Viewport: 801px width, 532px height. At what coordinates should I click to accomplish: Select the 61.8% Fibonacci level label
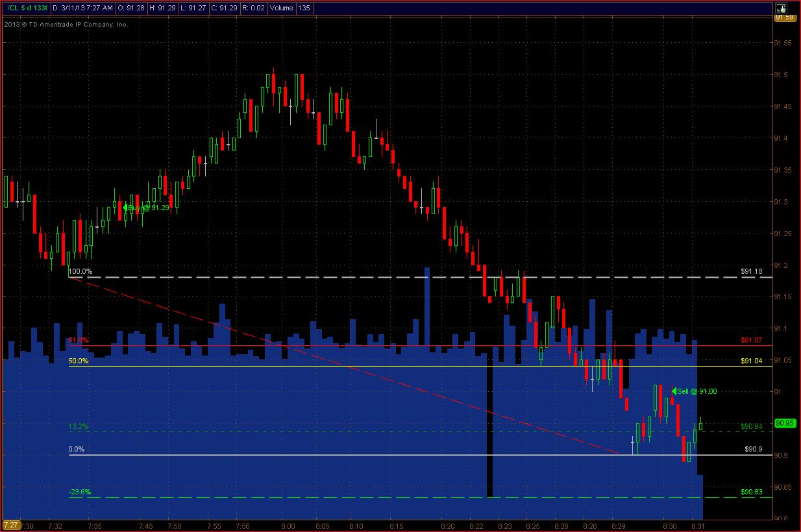(79, 340)
